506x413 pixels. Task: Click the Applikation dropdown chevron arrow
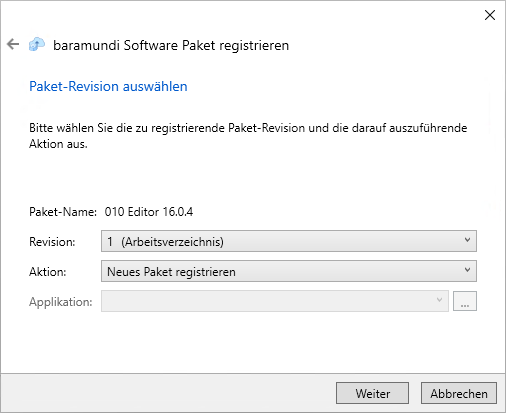coord(439,300)
